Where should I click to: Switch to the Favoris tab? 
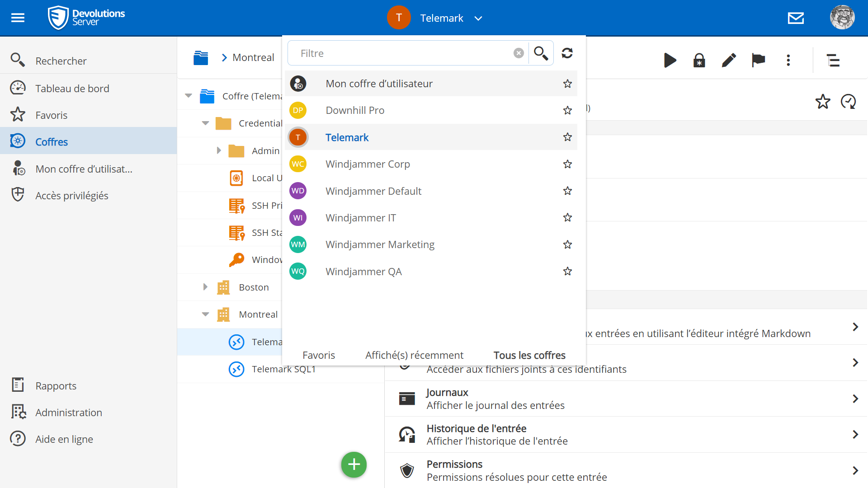318,355
